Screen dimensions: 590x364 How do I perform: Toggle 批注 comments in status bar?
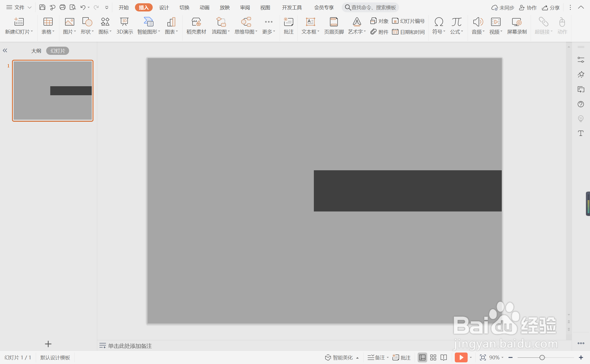pos(401,357)
